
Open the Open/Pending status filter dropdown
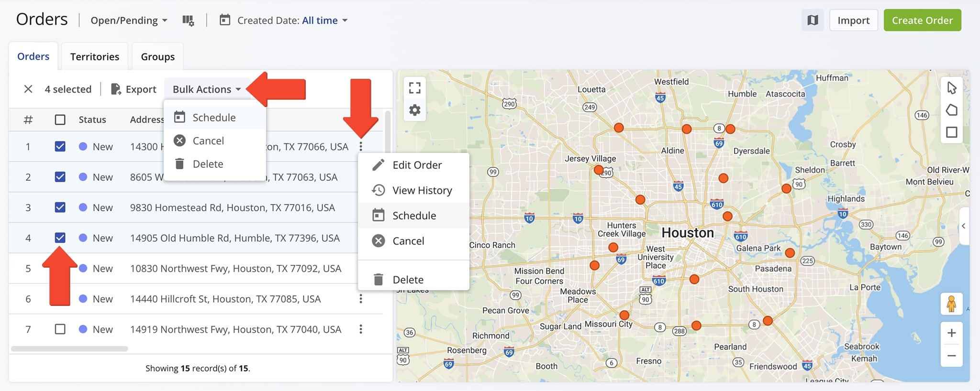pyautogui.click(x=129, y=21)
